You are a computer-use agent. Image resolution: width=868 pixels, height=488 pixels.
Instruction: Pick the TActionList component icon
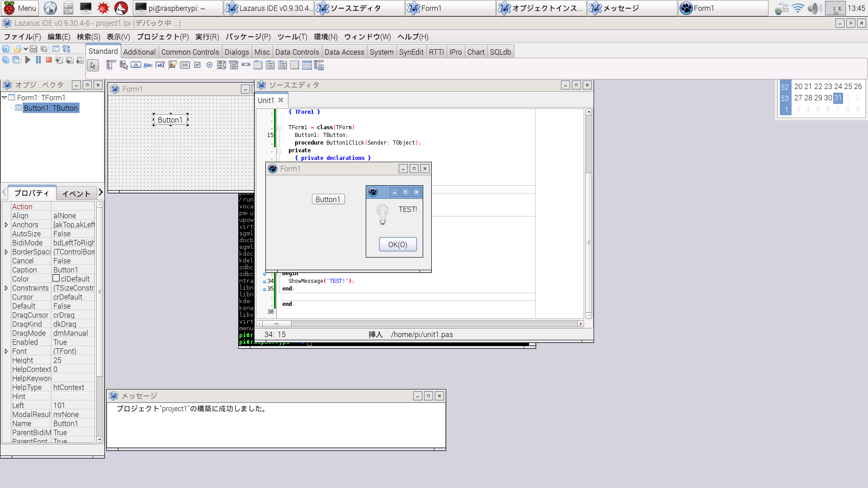coord(319,65)
